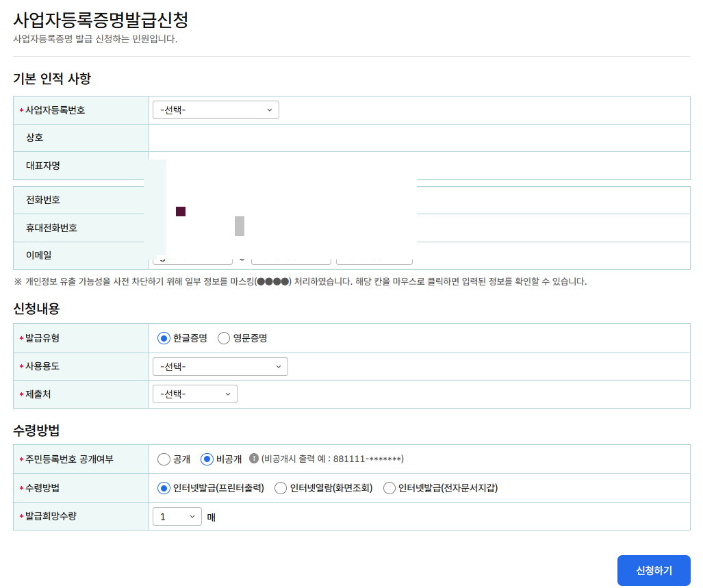The height and width of the screenshot is (588, 703).
Task: Open the phone prefix dropdown in 이메일 row
Action: pyautogui.click(x=192, y=256)
